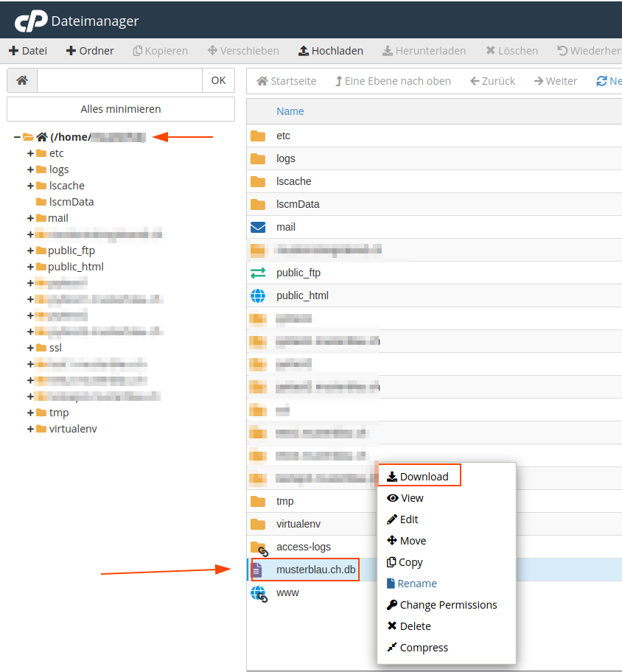Click the Alles minimieren button
The height and width of the screenshot is (672, 622).
coord(121,109)
